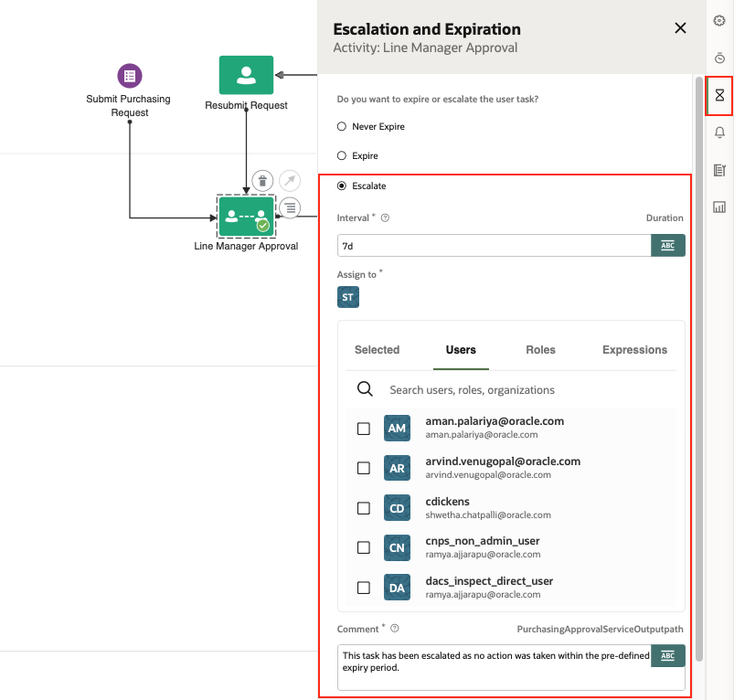Image resolution: width=734 pixels, height=700 pixels.
Task: Check the cdickens user checkbox
Action: click(364, 508)
